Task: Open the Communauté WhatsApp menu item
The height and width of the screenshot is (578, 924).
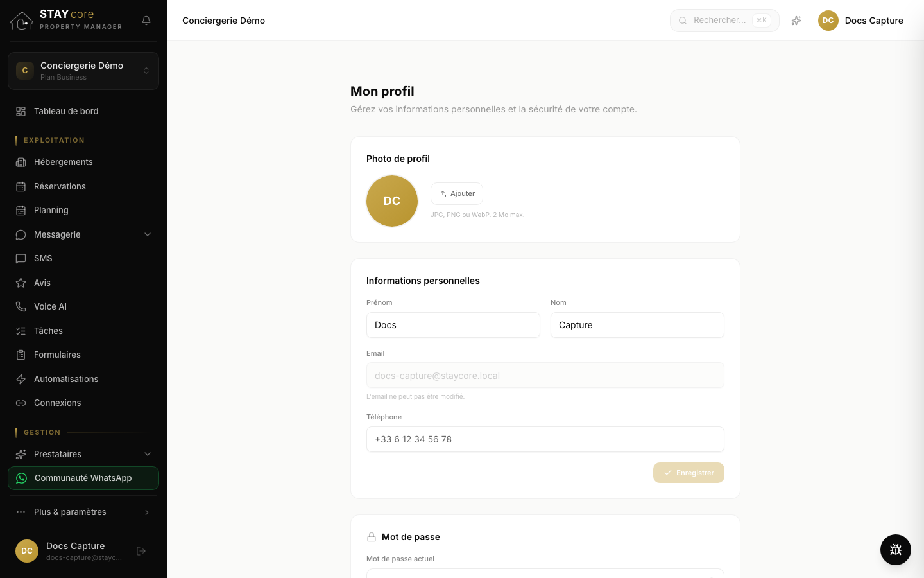Action: click(x=83, y=478)
